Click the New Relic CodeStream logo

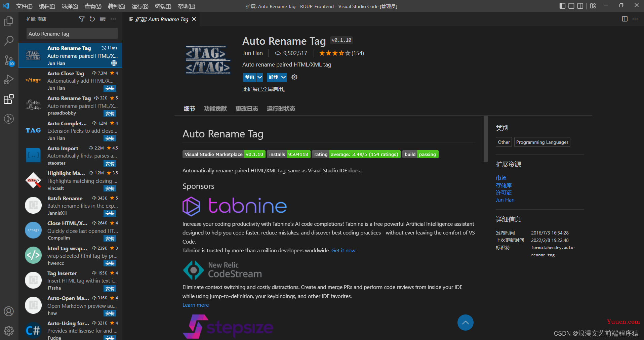point(223,270)
